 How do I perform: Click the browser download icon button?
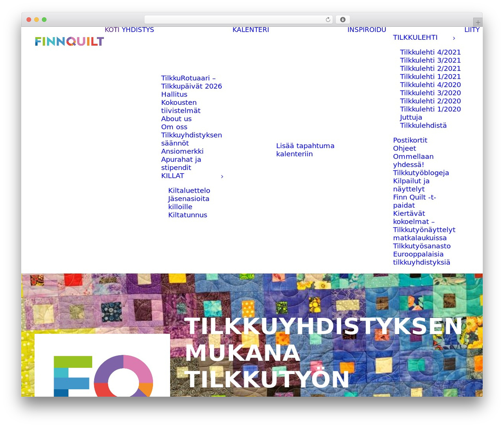coord(343,20)
